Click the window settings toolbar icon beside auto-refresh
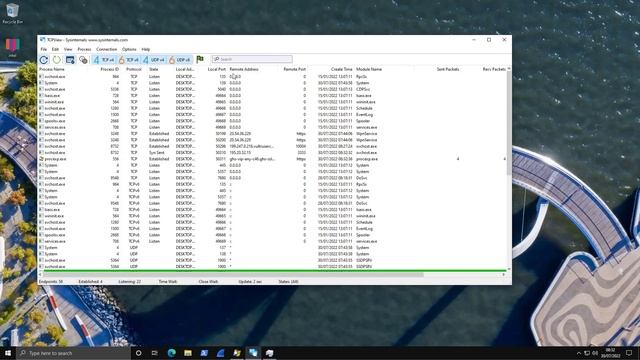 [70, 60]
